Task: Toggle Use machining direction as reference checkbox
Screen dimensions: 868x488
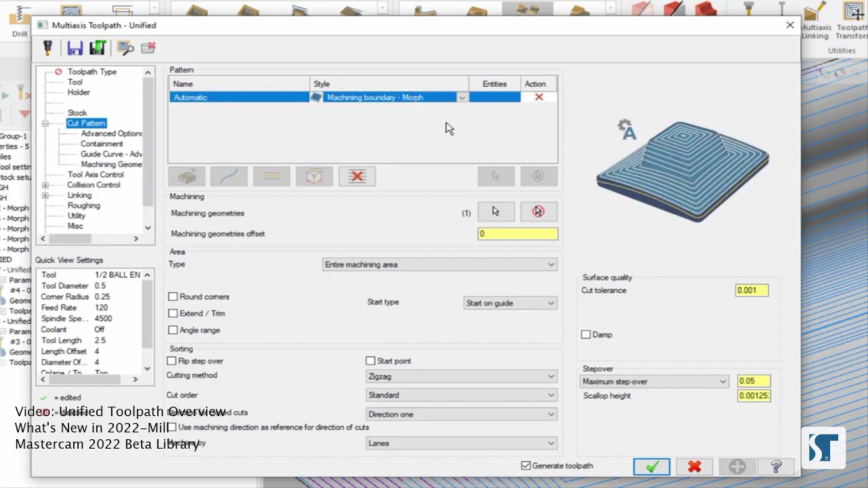Action: (172, 427)
